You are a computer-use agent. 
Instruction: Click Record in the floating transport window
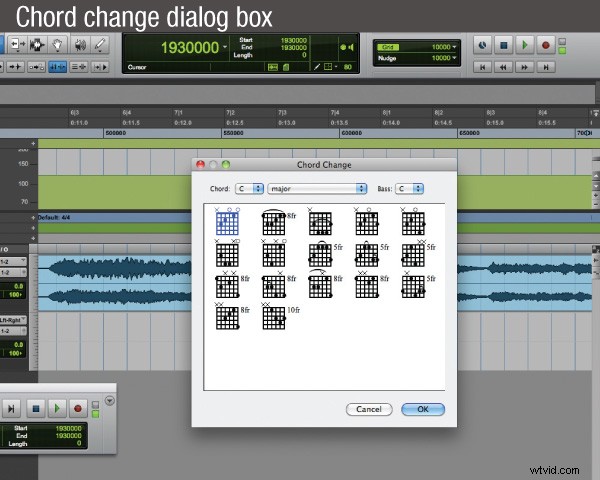click(x=78, y=409)
